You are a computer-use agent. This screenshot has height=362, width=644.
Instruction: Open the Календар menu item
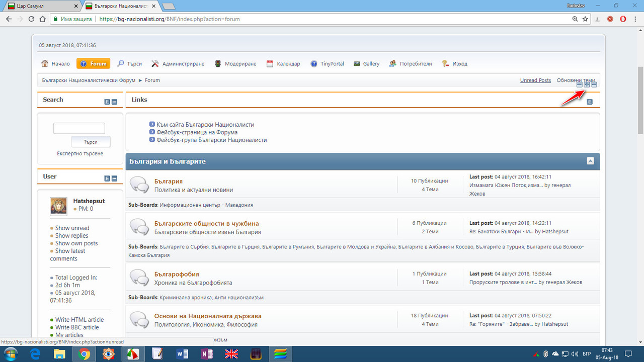(283, 64)
